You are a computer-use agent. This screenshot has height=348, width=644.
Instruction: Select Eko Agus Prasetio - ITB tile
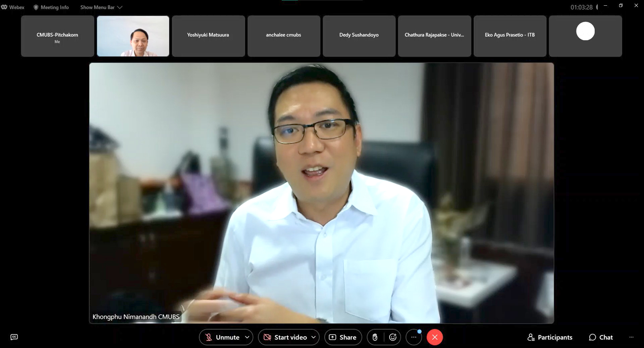click(510, 36)
